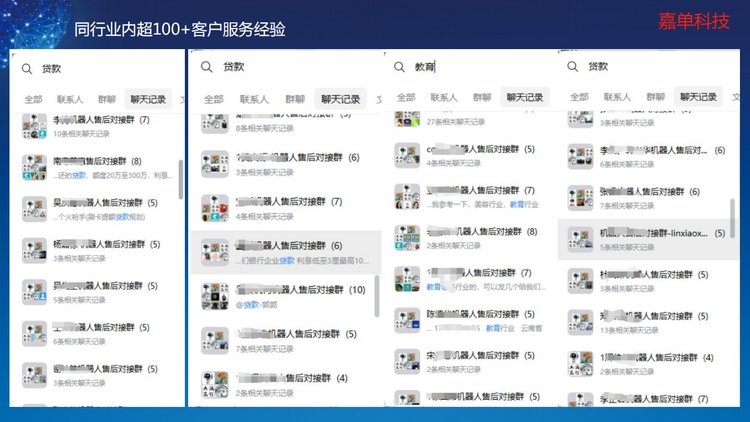The height and width of the screenshot is (422, 750).
Task: Open 聊天记录 tab in the second panel
Action: click(x=340, y=99)
